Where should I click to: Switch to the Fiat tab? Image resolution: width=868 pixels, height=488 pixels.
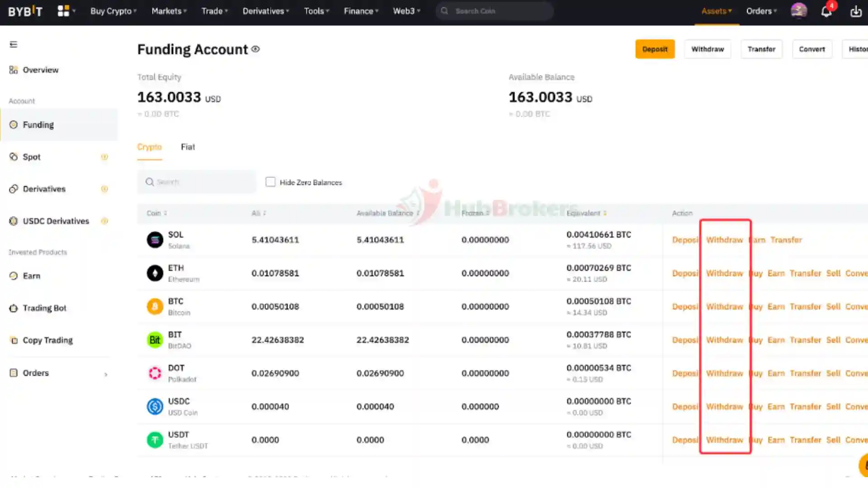pos(188,147)
